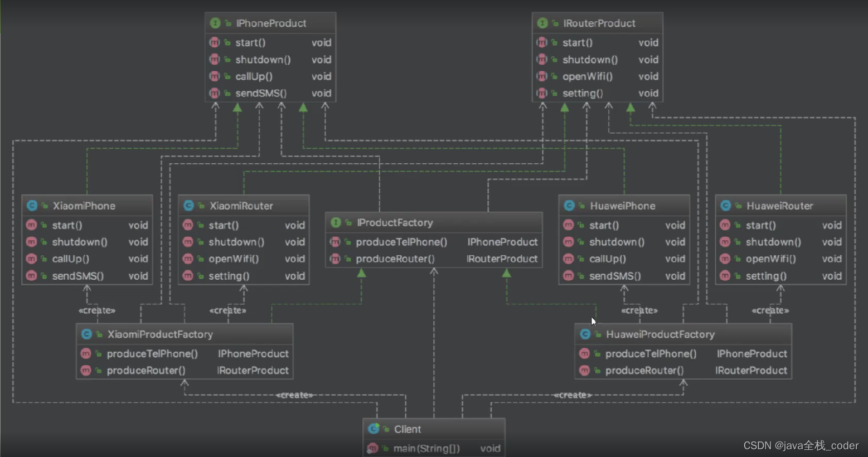Click the «create» label under HuaweiPhone
Image resolution: width=868 pixels, height=457 pixels.
[639, 310]
